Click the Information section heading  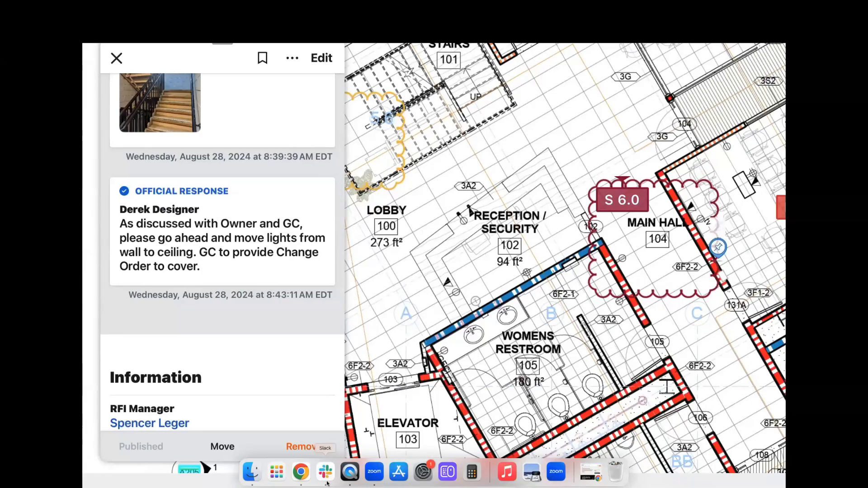[x=155, y=377]
